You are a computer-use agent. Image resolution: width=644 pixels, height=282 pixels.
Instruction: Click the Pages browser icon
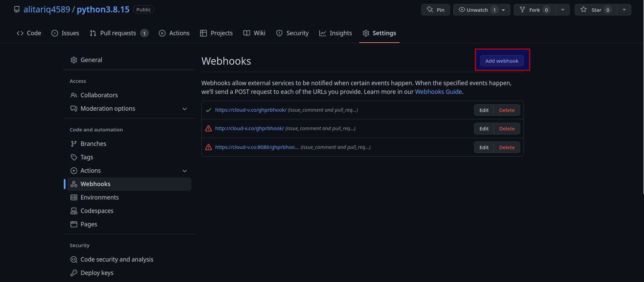(x=74, y=224)
